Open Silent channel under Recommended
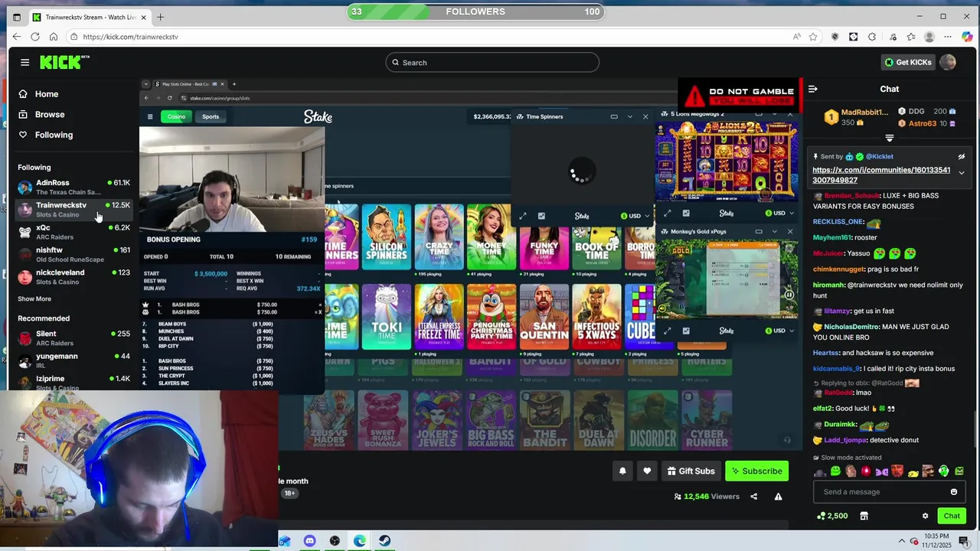Image resolution: width=980 pixels, height=551 pixels. pyautogui.click(x=73, y=337)
